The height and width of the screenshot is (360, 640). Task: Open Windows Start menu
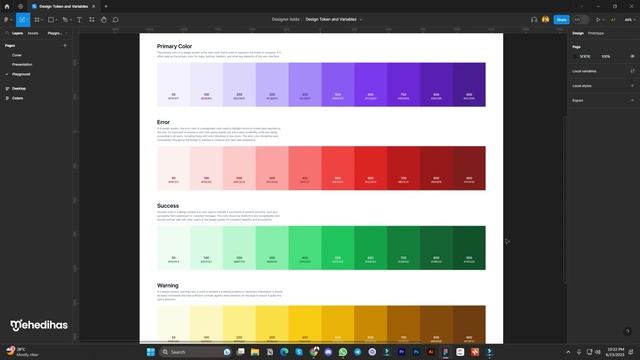point(151,352)
